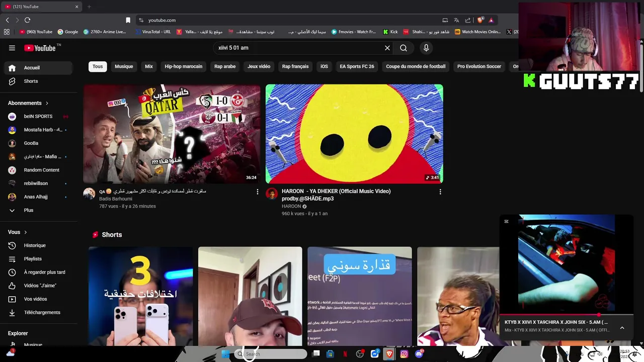Open rebiiwillson subscription
The height and width of the screenshot is (362, 644).
pos(38,184)
